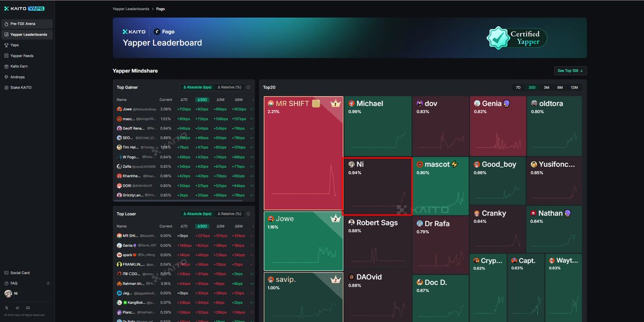
Task: Click Genia's avatar in Top Loser table
Action: (119, 245)
